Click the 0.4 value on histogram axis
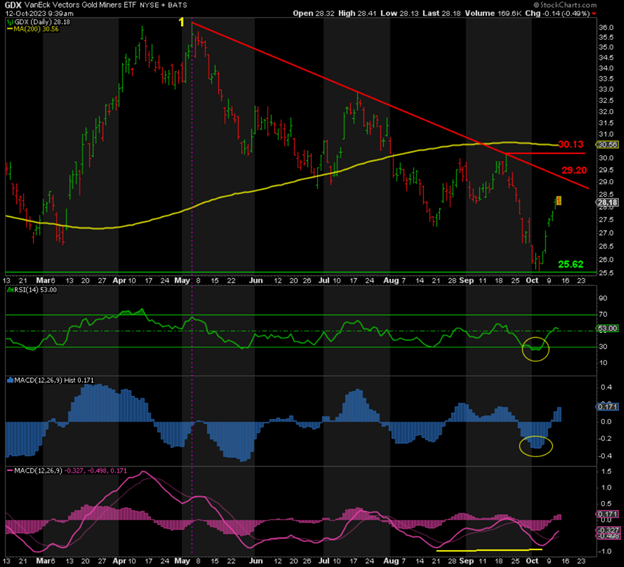This screenshot has width=624, height=567. [606, 387]
